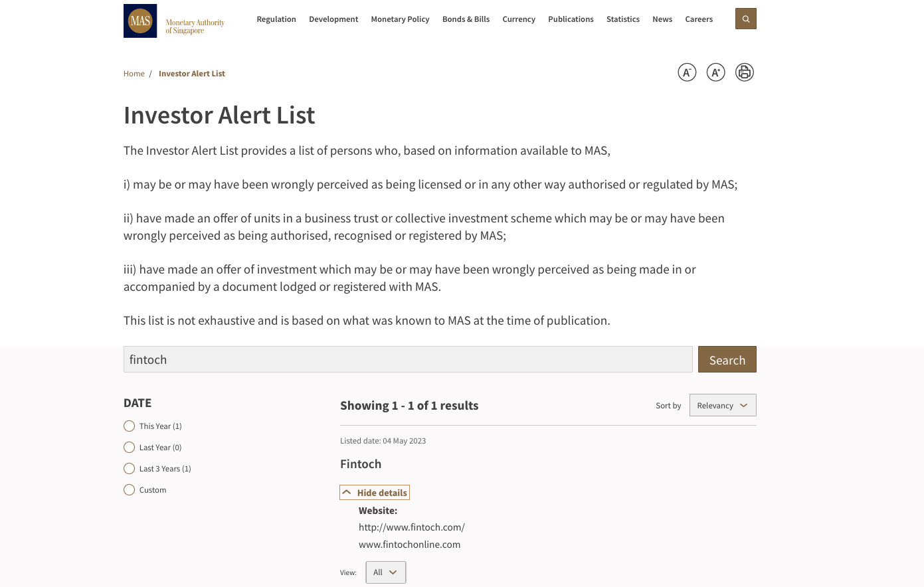Image resolution: width=924 pixels, height=587 pixels.
Task: Open the Sort by Relevancy dropdown
Action: click(x=722, y=405)
